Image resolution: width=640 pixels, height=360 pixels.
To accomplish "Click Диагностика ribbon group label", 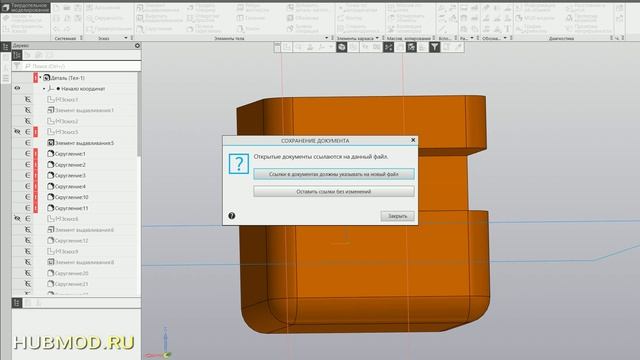I will click(x=561, y=38).
